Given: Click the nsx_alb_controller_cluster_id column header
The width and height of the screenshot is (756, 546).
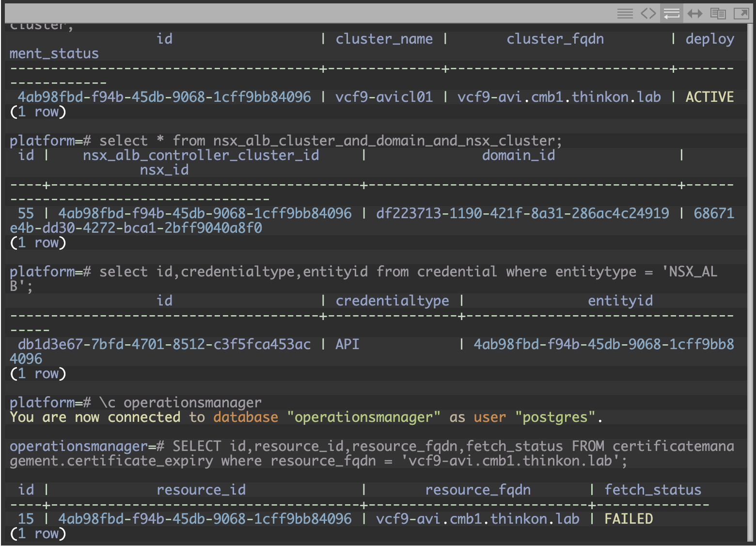Looking at the screenshot, I should (201, 155).
